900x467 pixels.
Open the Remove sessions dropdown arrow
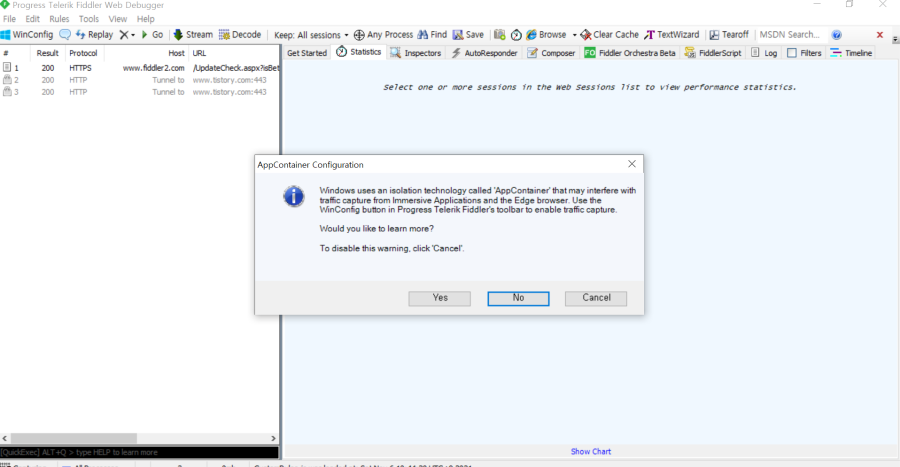pos(133,35)
